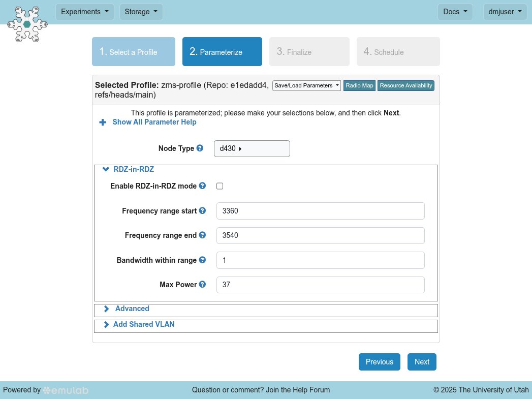Click plus icon beside Show All Parameter Help

[103, 122]
